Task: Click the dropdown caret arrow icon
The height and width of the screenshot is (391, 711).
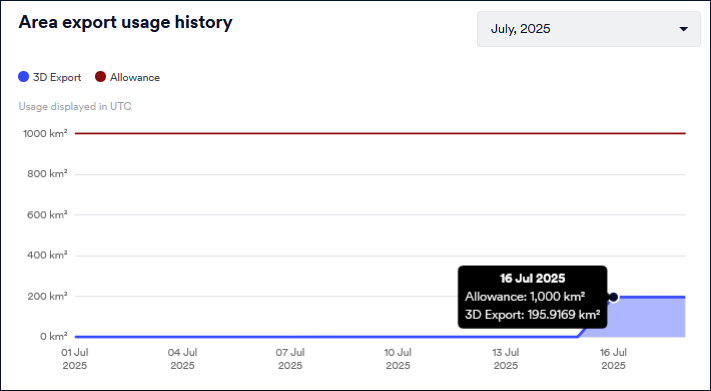Action: tap(683, 29)
